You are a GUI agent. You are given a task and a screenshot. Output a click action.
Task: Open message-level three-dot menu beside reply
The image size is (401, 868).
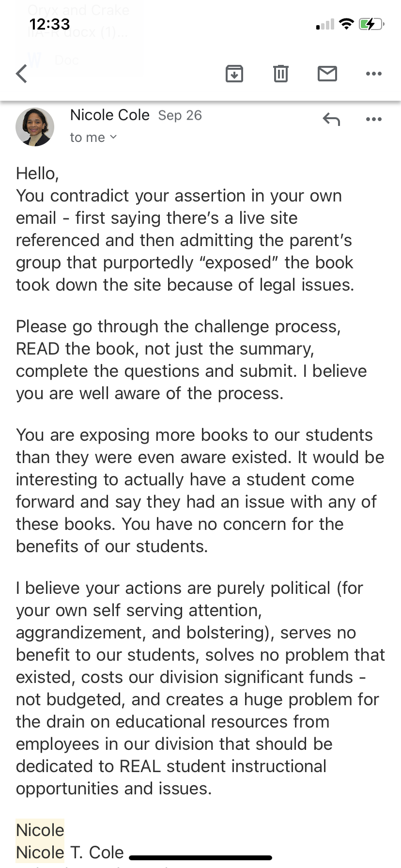(x=374, y=119)
